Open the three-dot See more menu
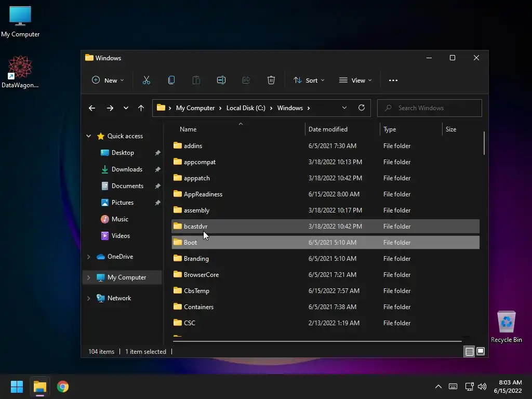 393,81
